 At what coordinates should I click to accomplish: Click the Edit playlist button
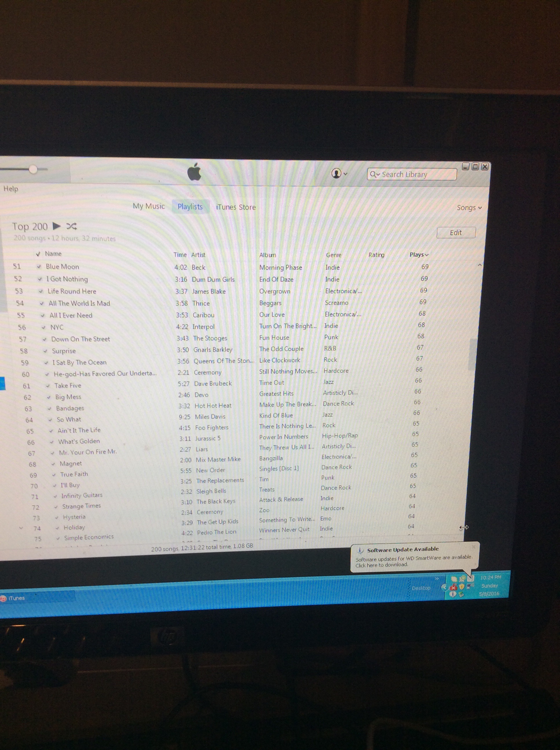[x=456, y=233]
